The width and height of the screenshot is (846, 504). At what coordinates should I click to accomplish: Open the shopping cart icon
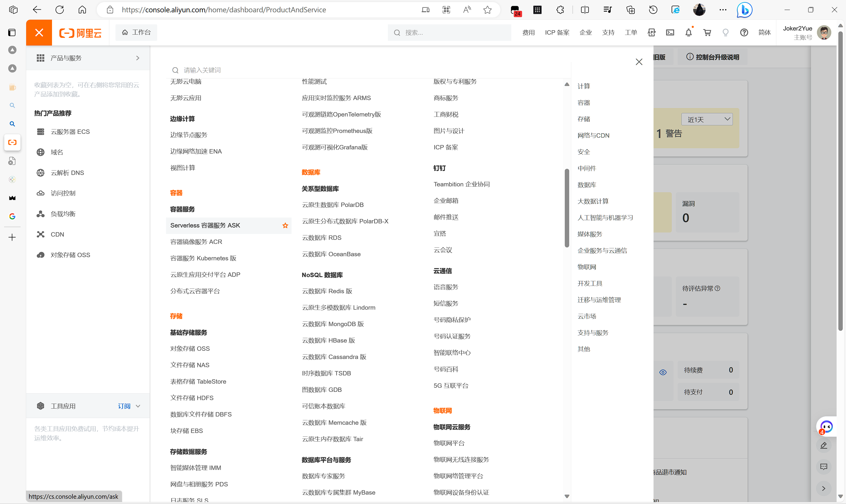pyautogui.click(x=707, y=33)
